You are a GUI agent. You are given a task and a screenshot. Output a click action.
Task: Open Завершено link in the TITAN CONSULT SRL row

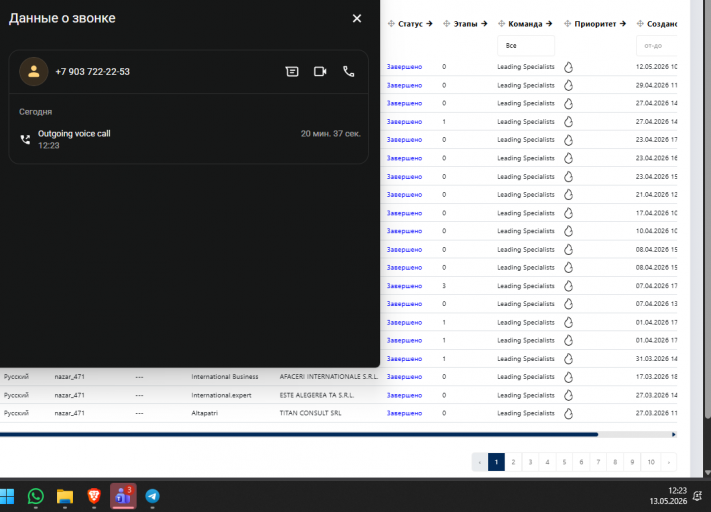click(404, 413)
